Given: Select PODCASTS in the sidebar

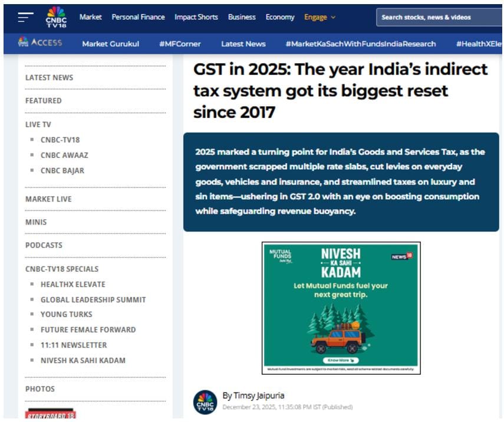Looking at the screenshot, I should point(44,245).
